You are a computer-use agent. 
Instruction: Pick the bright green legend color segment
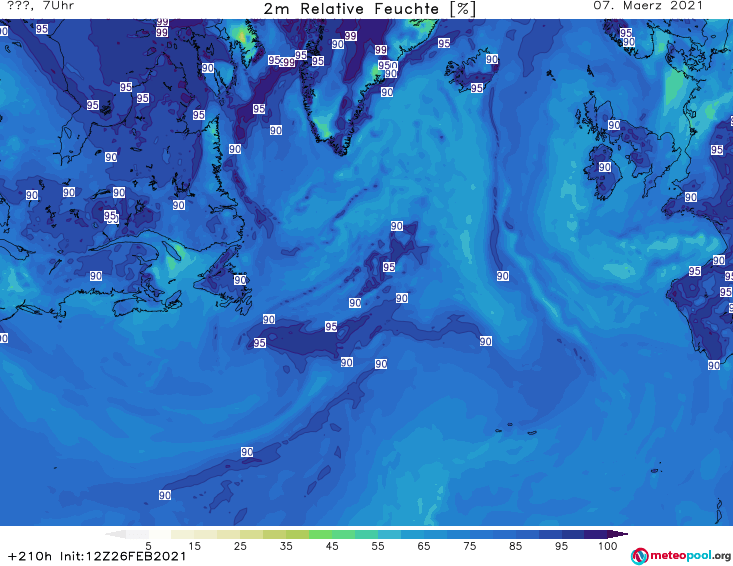click(x=320, y=534)
